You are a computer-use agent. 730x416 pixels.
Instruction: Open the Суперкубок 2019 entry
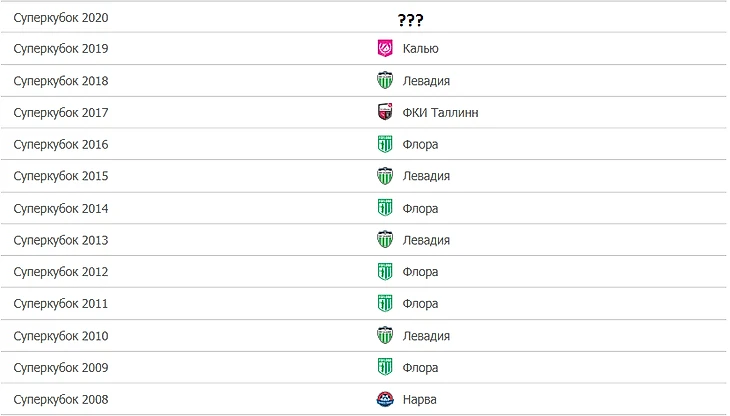pos(61,48)
